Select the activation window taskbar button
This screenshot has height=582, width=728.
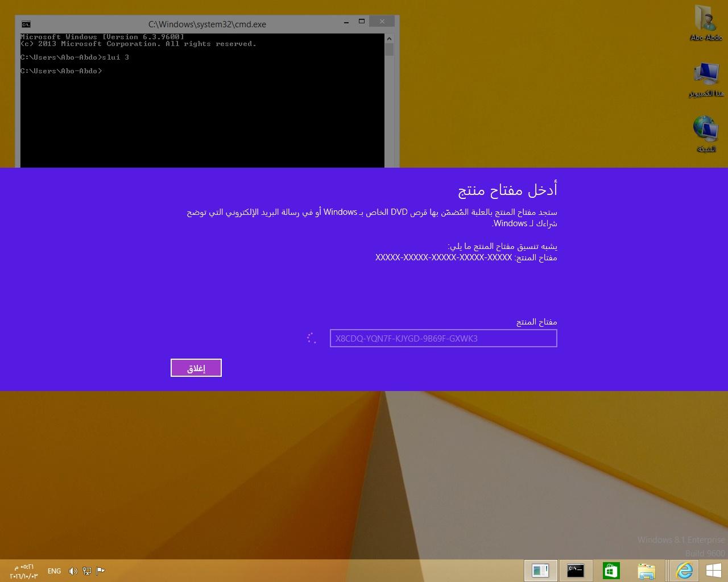click(x=540, y=571)
